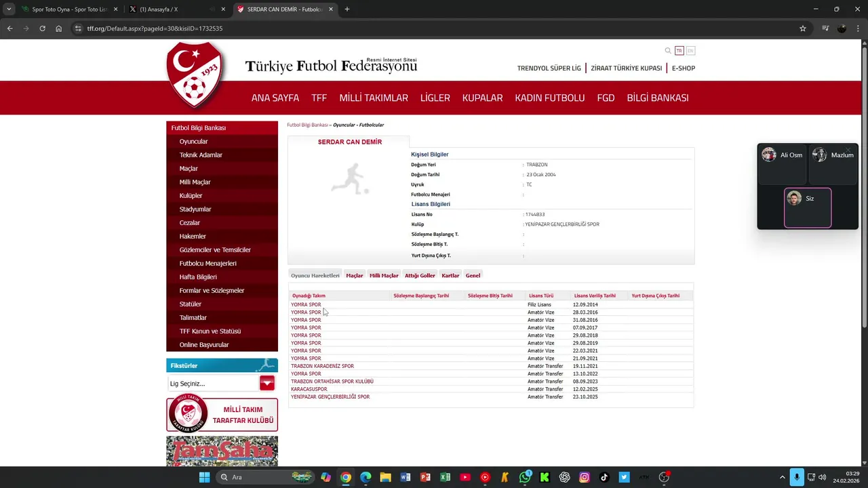Open BİLGİ BANKASI menu

tap(658, 98)
